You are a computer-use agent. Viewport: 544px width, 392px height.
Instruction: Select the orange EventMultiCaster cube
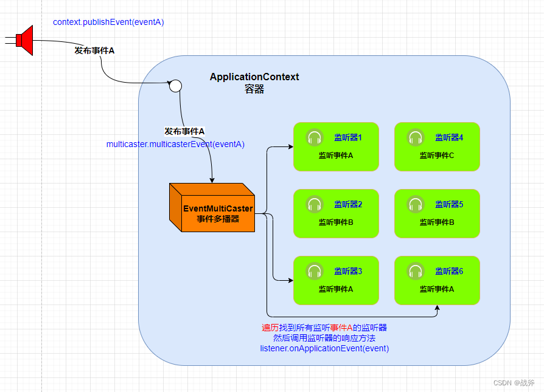point(212,207)
